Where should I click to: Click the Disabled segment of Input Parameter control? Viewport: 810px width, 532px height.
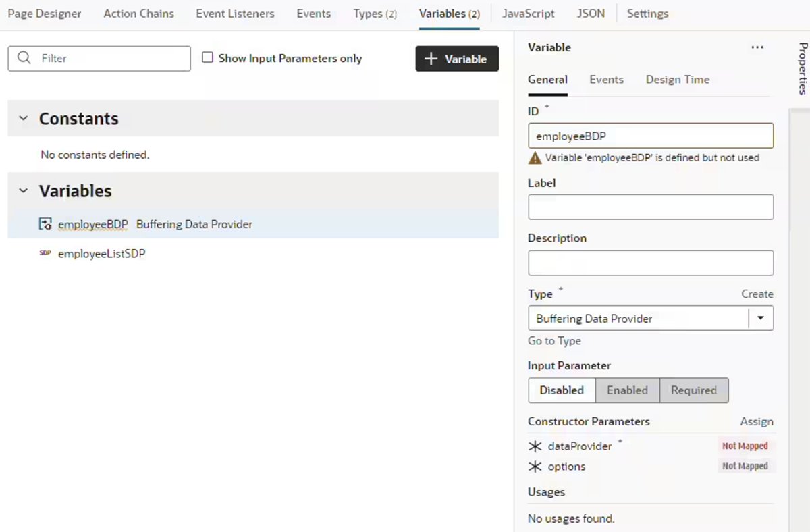[x=562, y=390]
